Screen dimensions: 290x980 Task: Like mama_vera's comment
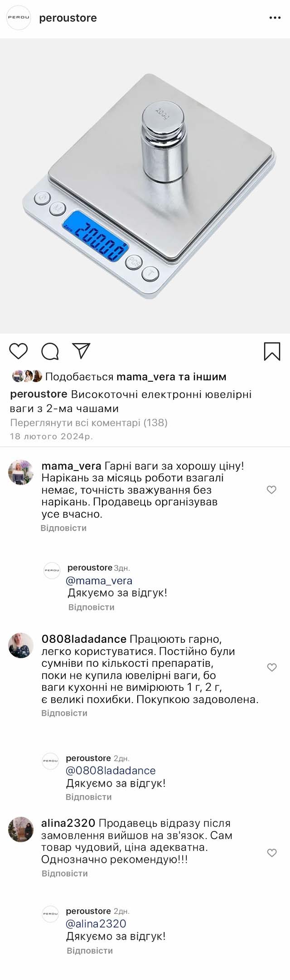click(x=271, y=490)
